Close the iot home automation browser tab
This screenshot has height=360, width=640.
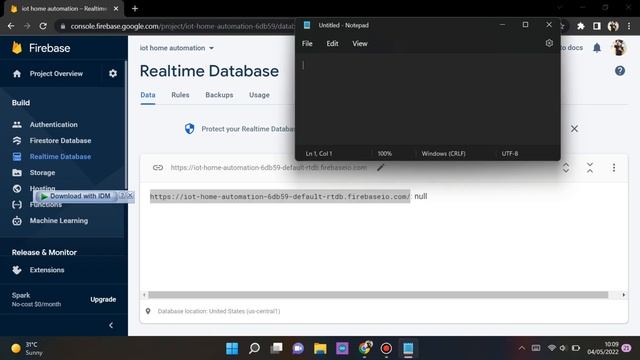point(116,9)
